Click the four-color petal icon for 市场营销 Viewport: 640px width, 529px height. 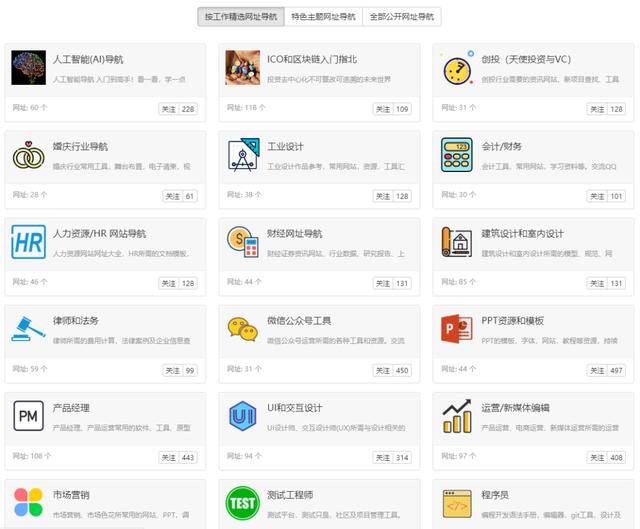coord(29,503)
